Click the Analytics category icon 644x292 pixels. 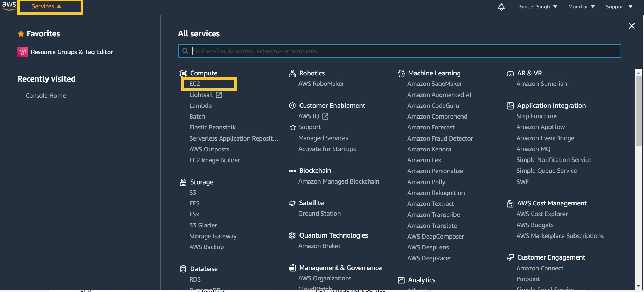(x=401, y=280)
